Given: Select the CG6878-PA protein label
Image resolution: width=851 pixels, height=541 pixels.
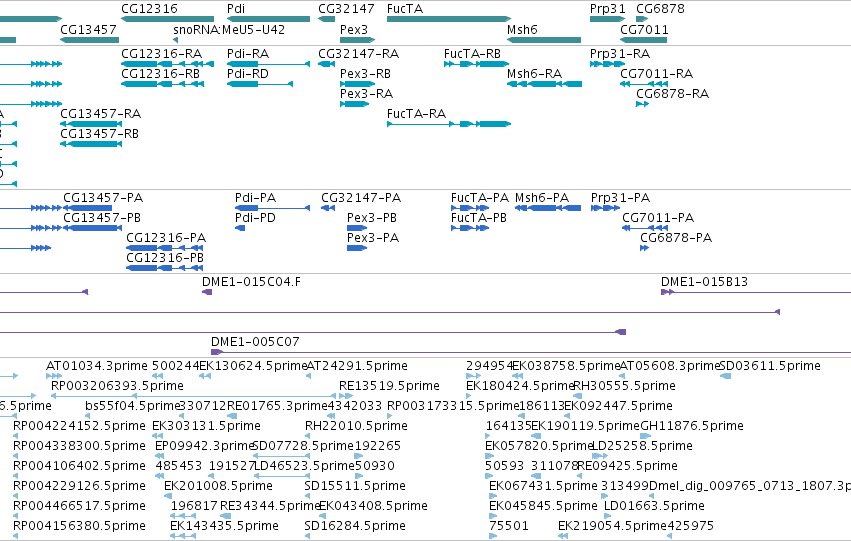Looking at the screenshot, I should [676, 238].
